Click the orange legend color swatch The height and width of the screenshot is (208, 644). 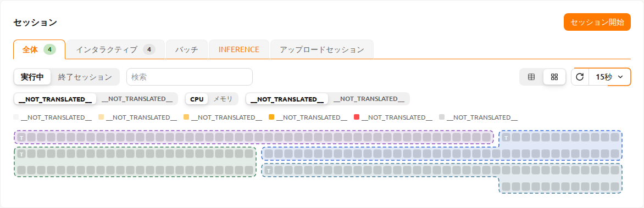(x=271, y=117)
